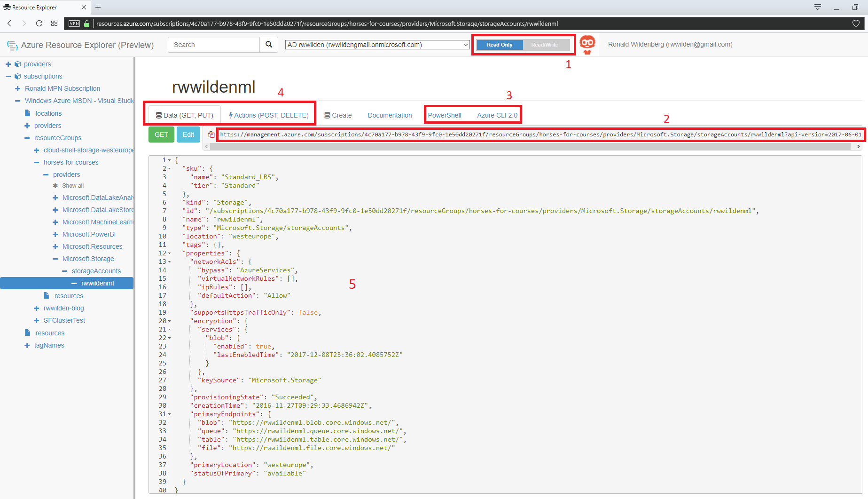
Task: Collapse the resourceGroups node
Action: point(27,138)
